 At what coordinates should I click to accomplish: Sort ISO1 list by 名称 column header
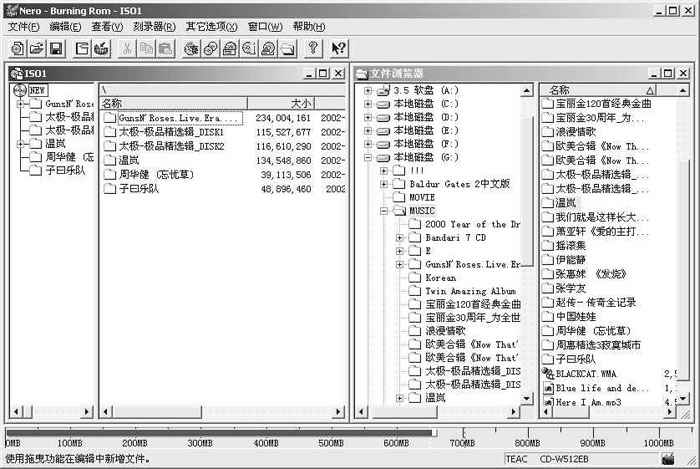173,104
